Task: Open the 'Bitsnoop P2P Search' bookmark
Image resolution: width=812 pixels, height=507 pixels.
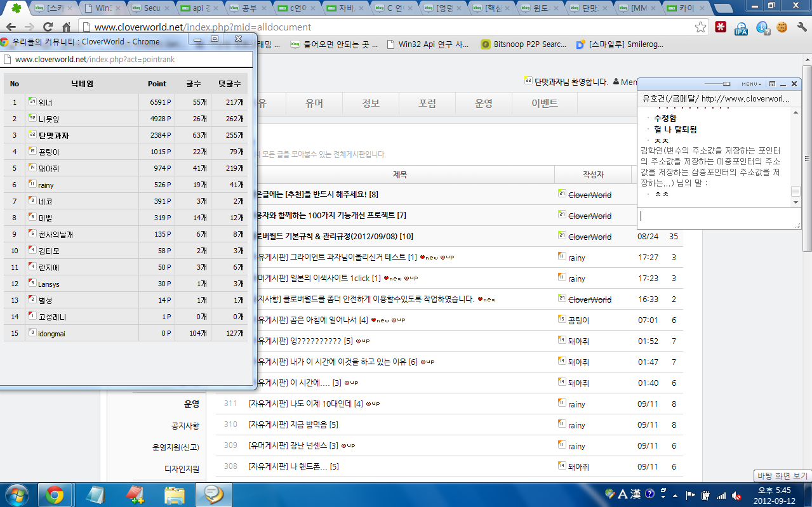Action: coord(523,44)
